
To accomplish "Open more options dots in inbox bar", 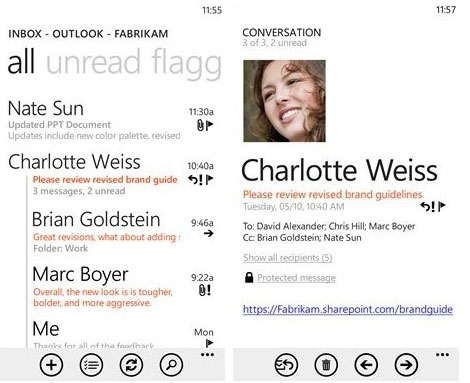I will click(207, 355).
